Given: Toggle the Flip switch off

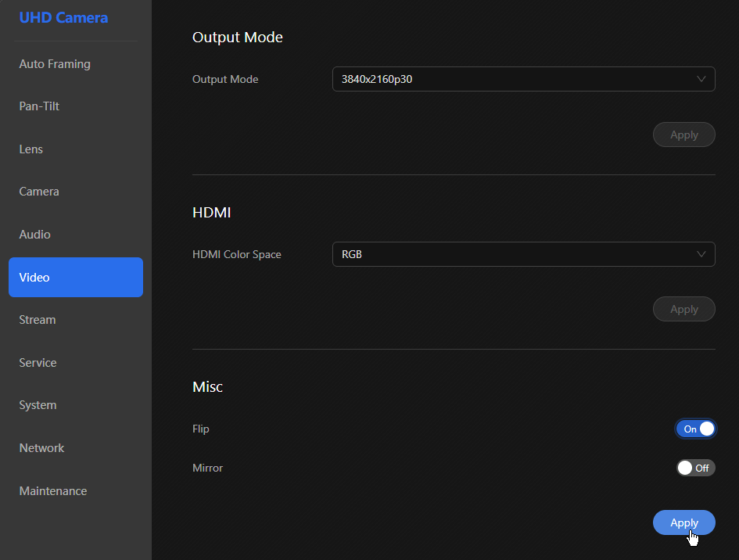Looking at the screenshot, I should [696, 429].
